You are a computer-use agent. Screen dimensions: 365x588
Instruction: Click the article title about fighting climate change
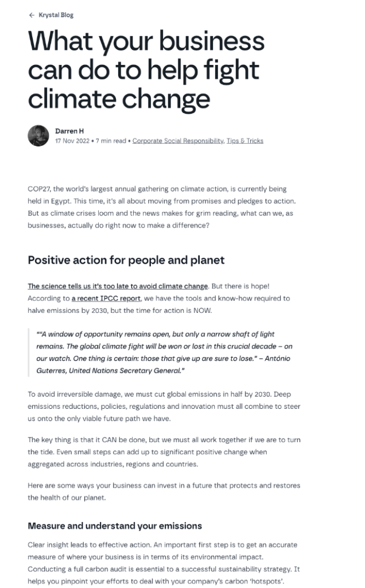146,70
